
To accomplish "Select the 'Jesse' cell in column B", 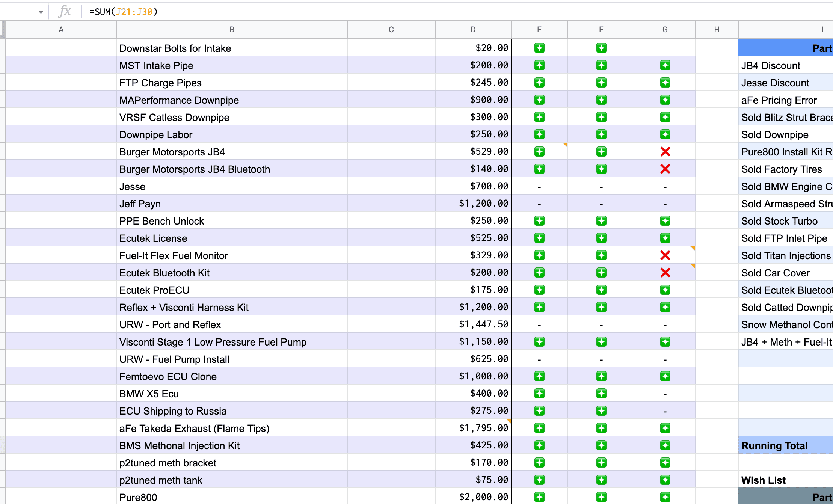I will (x=232, y=186).
